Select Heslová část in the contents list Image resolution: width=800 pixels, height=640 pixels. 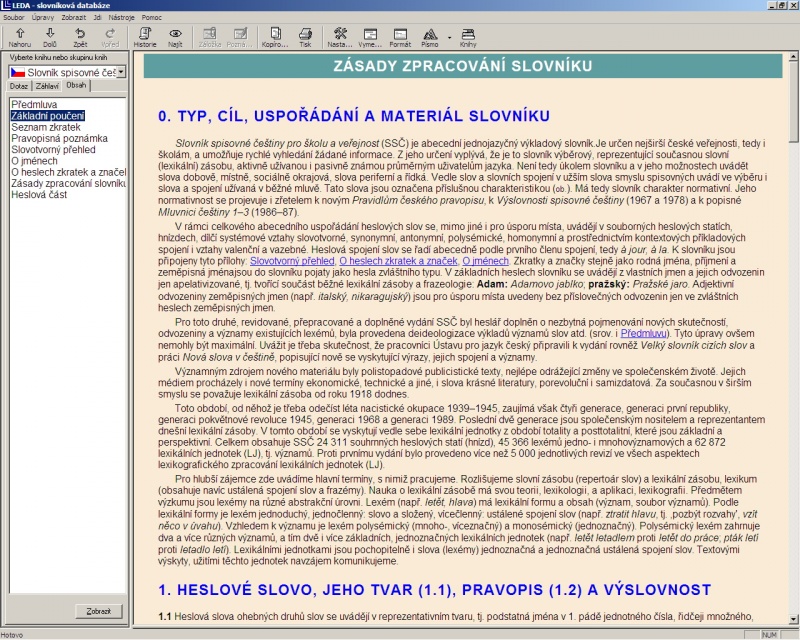click(39, 194)
